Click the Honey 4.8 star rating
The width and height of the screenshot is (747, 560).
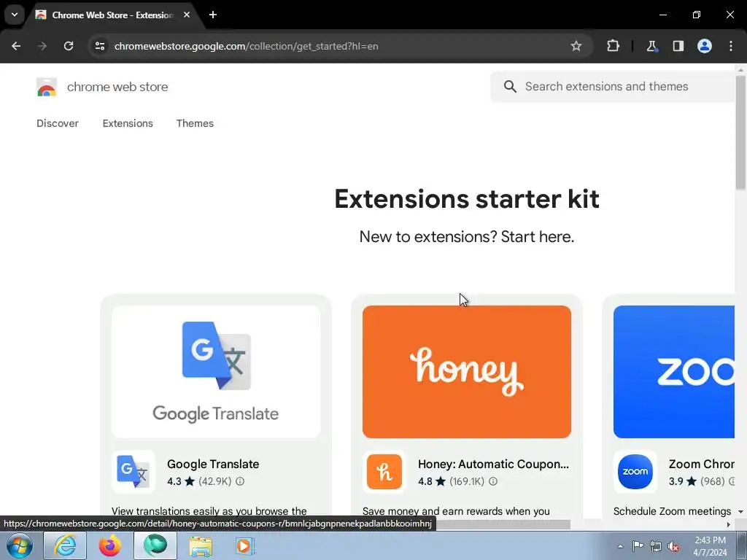pos(432,481)
